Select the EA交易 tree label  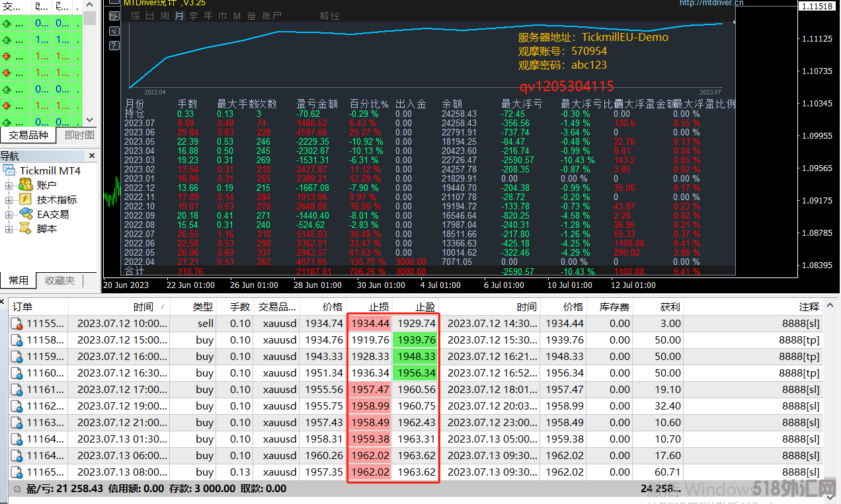click(53, 214)
